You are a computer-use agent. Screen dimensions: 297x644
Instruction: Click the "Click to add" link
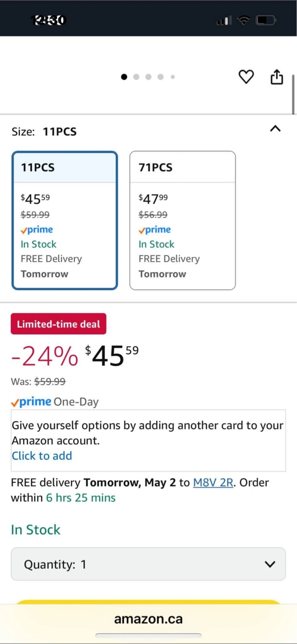tap(42, 456)
